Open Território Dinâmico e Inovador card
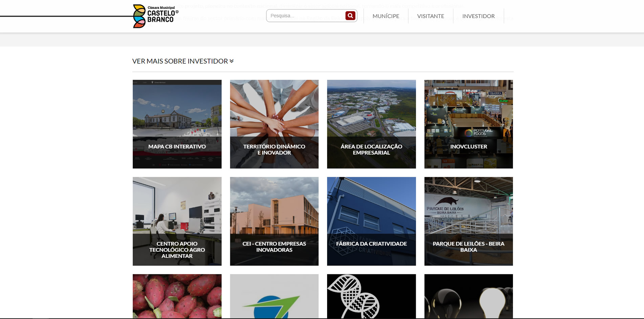 pos(274,124)
